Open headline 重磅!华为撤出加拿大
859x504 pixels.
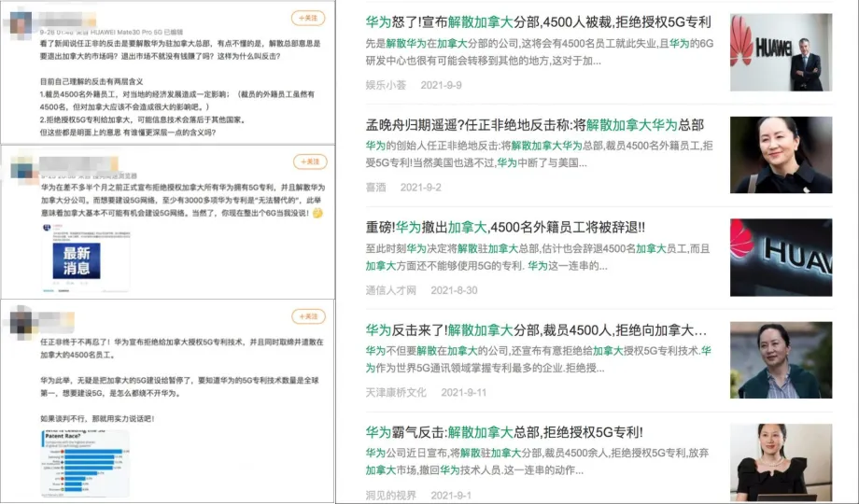tap(505, 227)
